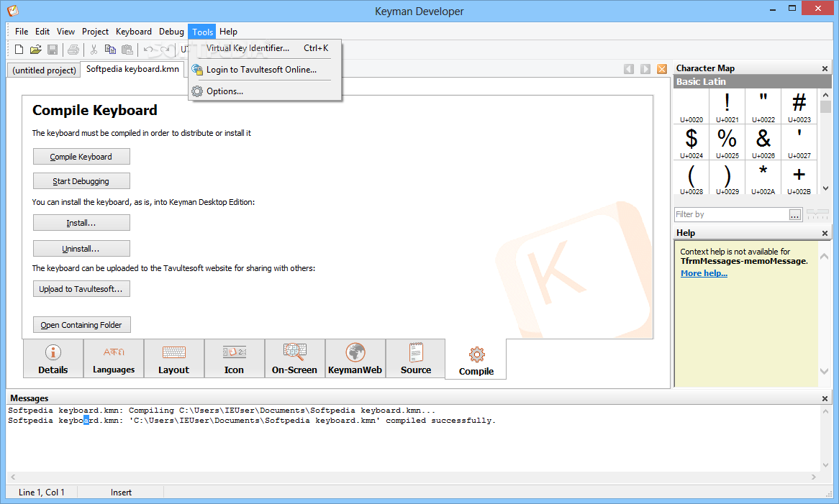This screenshot has height=504, width=839.
Task: Open Options from the Tools menu
Action: point(265,91)
